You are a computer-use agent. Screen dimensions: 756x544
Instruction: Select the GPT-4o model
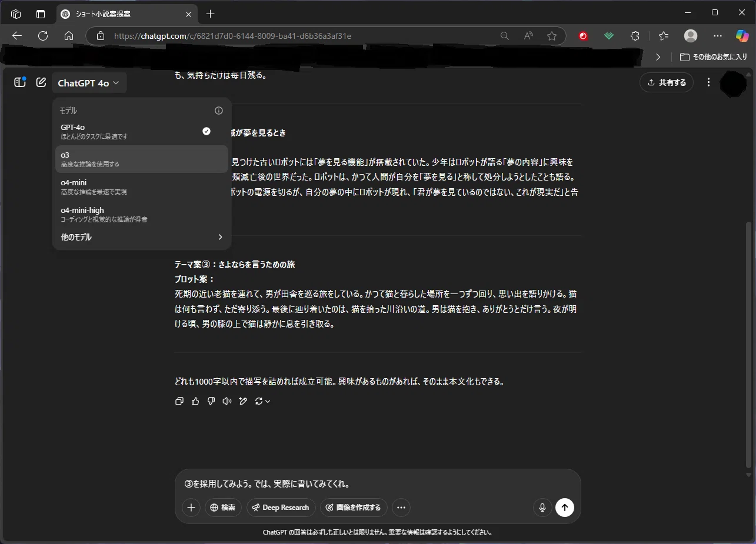(142, 131)
